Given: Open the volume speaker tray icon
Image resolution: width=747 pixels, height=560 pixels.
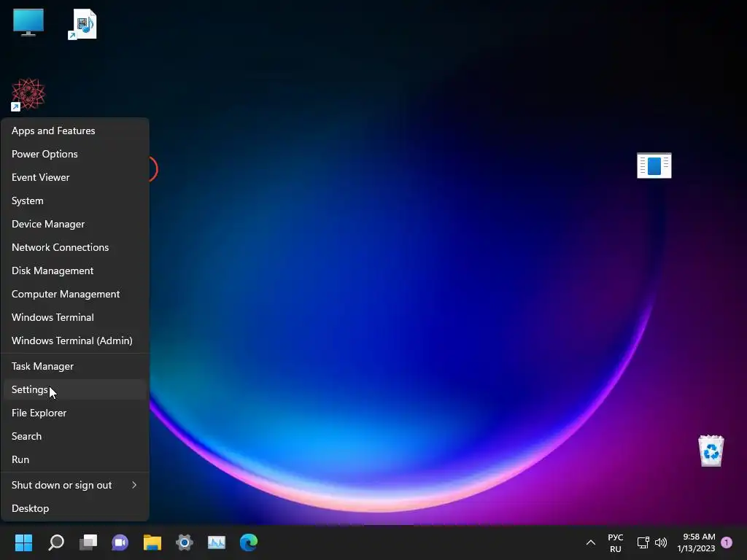Looking at the screenshot, I should (x=661, y=542).
